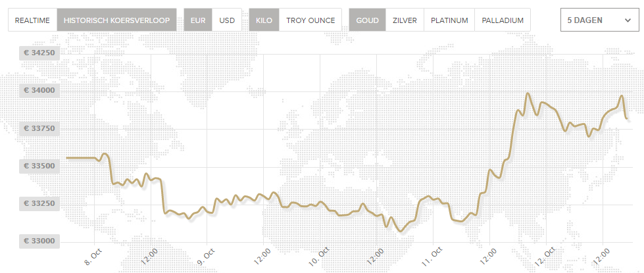Switch to the Platinum tab
This screenshot has height=273, width=644.
tap(449, 20)
